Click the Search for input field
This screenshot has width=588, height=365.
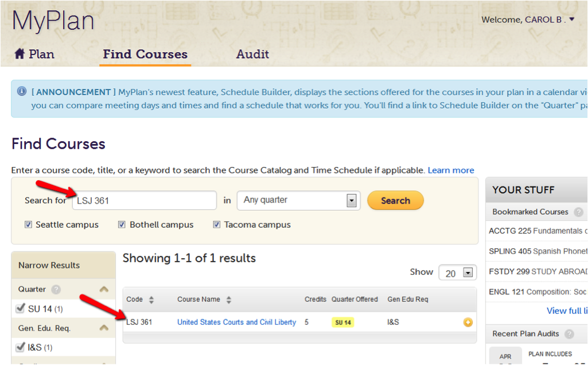coord(145,200)
